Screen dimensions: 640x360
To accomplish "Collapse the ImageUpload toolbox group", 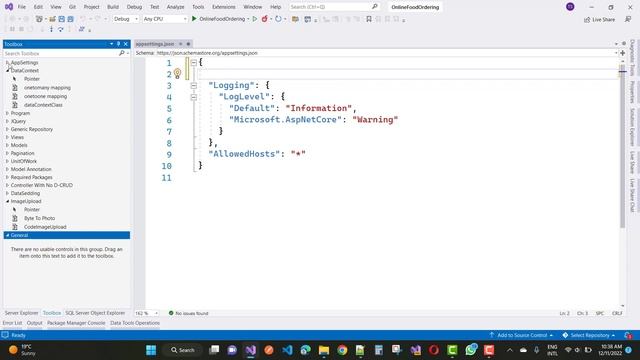I will 7,201.
